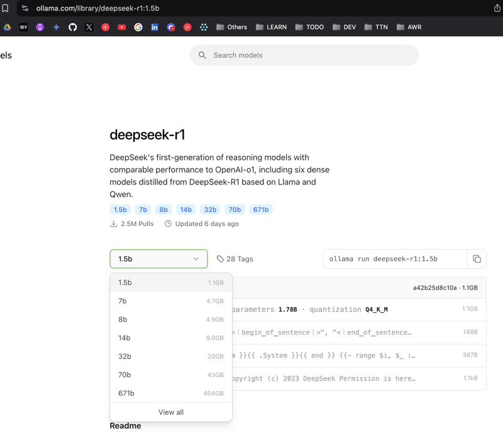Select 7b 4.7GB in the dropdown list

(x=170, y=301)
